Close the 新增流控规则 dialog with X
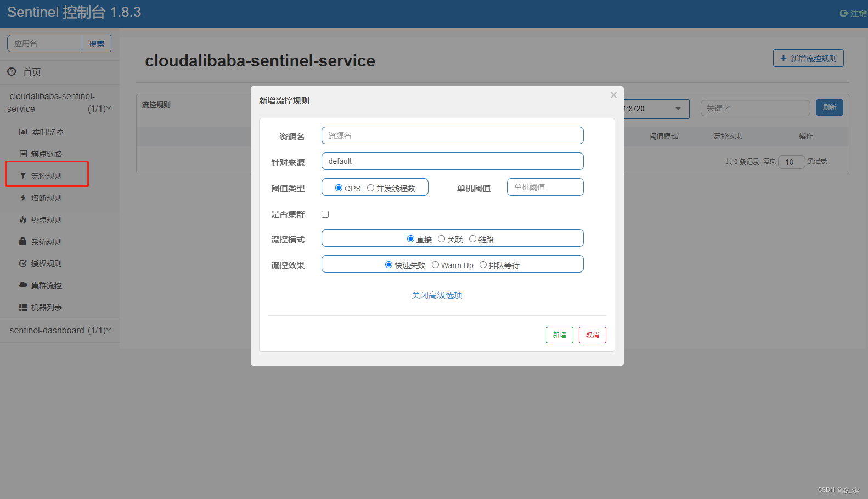Screen dimensions: 868x499 [x=613, y=95]
